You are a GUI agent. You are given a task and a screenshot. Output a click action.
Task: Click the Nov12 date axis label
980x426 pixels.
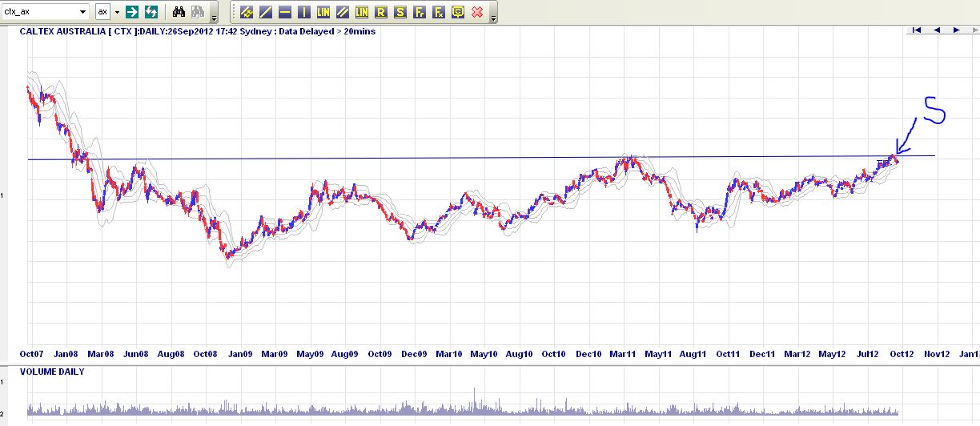tap(937, 354)
